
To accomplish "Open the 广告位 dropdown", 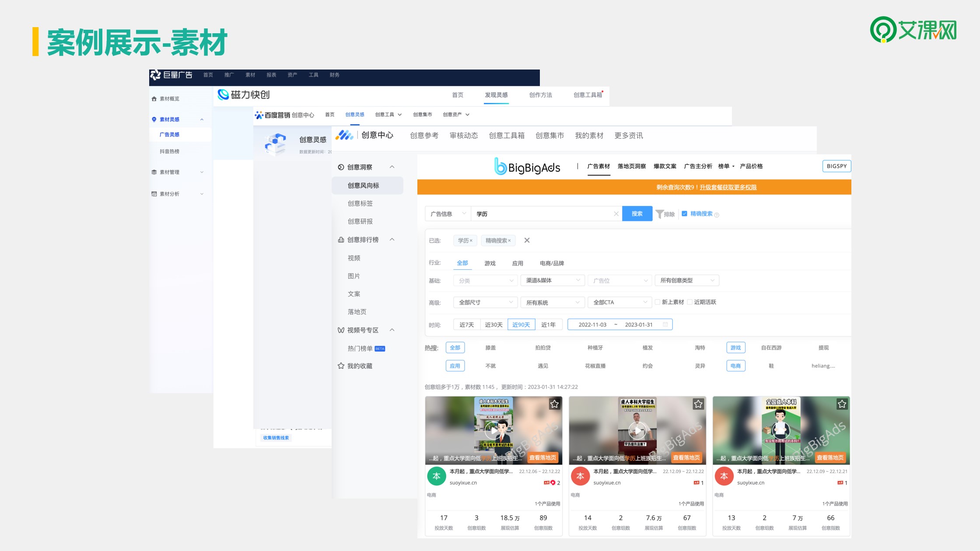I will 620,280.
